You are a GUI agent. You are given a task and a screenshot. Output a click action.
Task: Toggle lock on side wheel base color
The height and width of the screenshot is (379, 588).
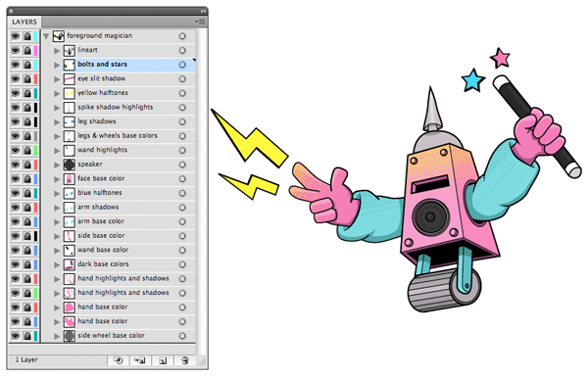(x=27, y=336)
